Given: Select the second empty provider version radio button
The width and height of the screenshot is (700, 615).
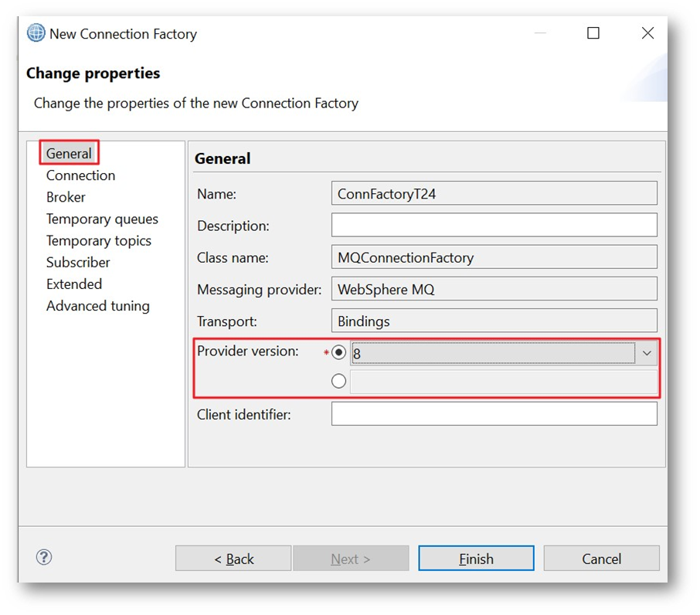Looking at the screenshot, I should tap(338, 381).
